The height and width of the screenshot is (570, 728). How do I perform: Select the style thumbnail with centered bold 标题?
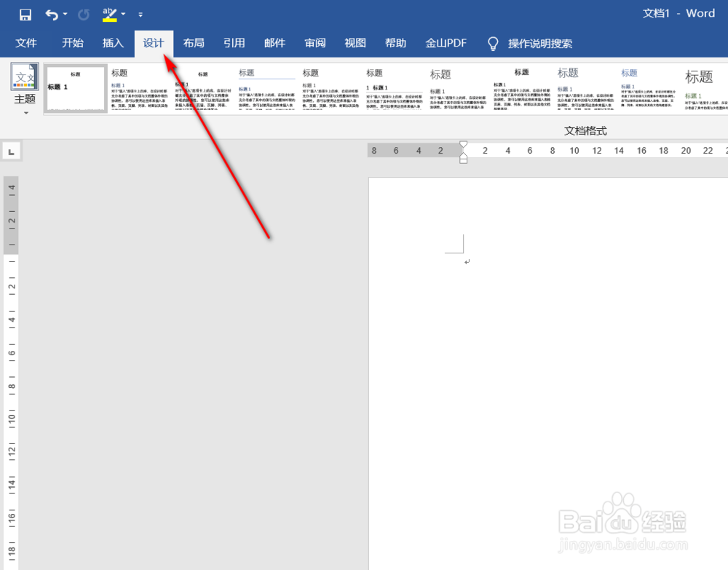click(x=521, y=89)
